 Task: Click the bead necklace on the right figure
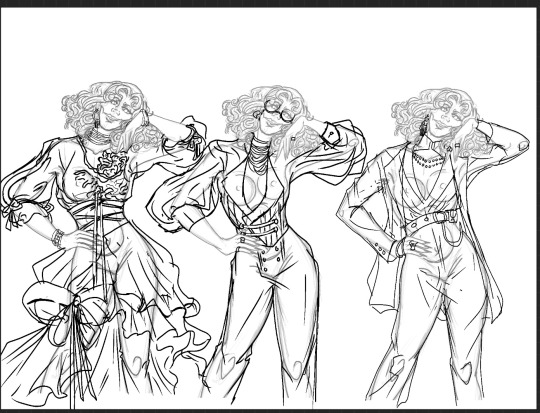(x=428, y=161)
